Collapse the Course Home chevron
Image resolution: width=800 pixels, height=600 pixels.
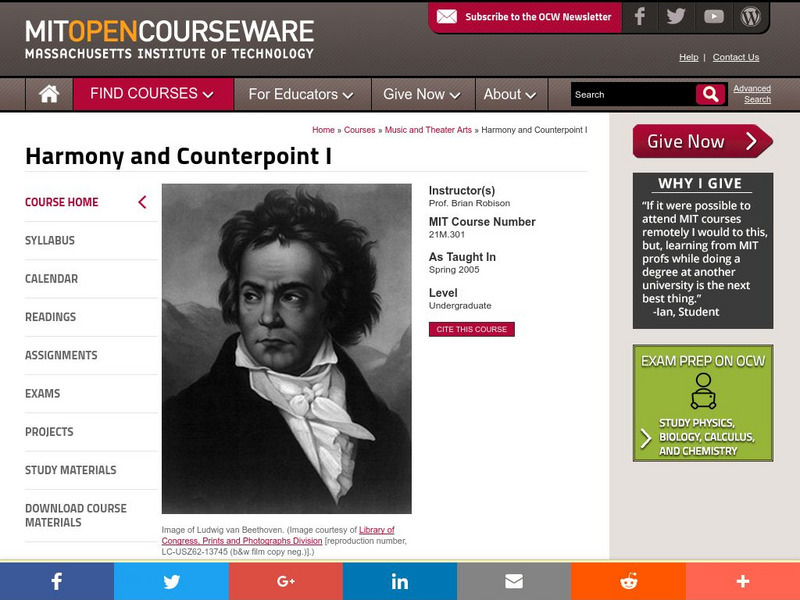point(142,202)
